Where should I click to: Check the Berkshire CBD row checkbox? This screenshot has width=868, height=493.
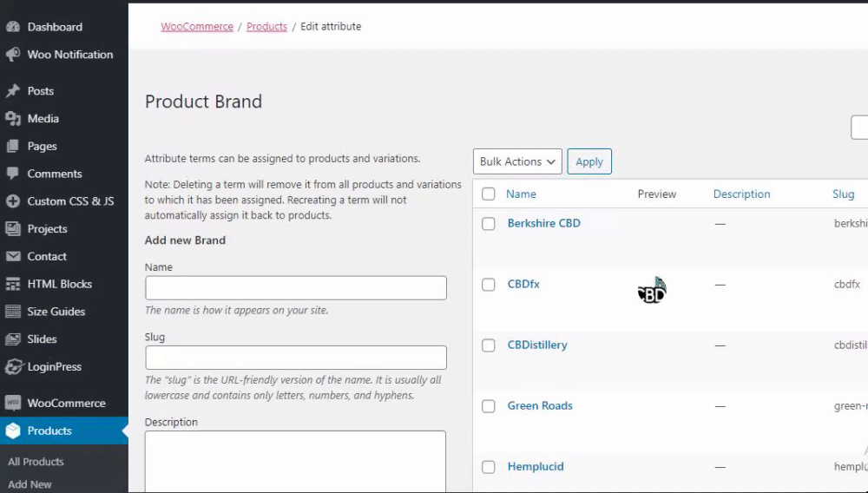489,224
